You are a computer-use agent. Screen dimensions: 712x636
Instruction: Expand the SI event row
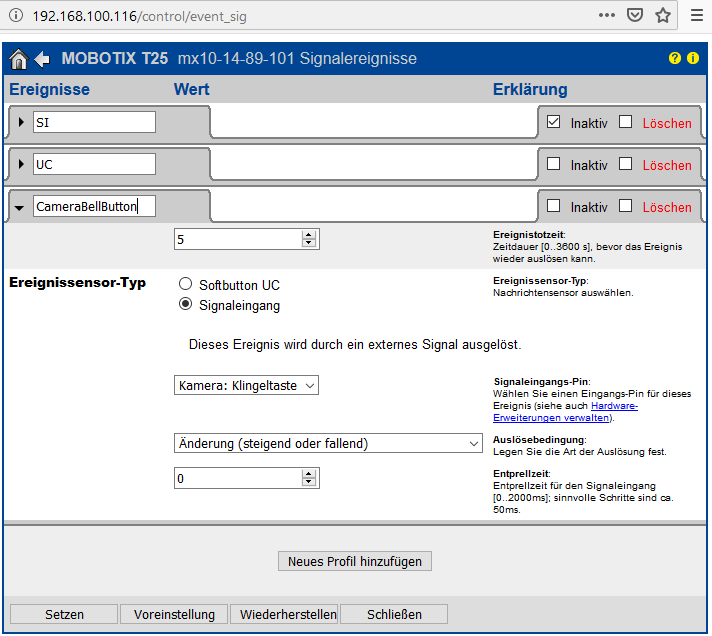(x=20, y=122)
